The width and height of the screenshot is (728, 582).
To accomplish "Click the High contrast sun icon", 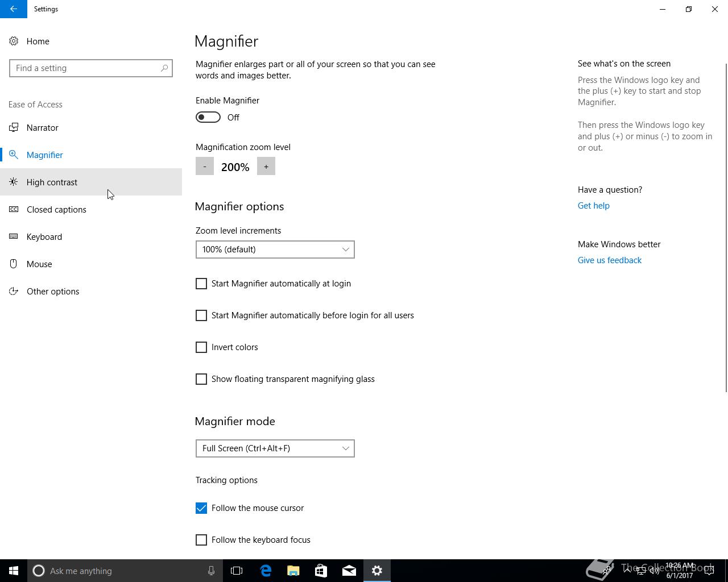I will [14, 182].
